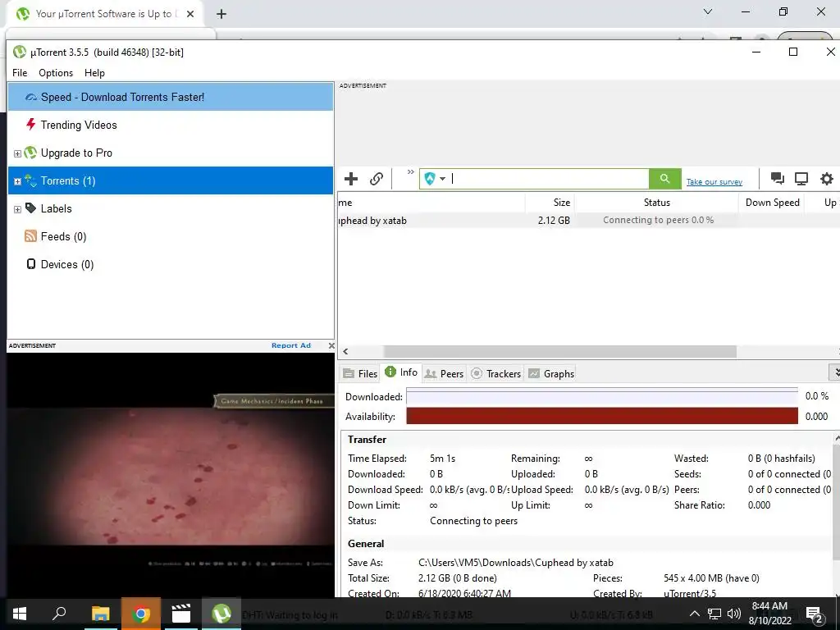This screenshot has height=630, width=840.
Task: Click the Add Torrent from URL link icon
Action: [377, 179]
